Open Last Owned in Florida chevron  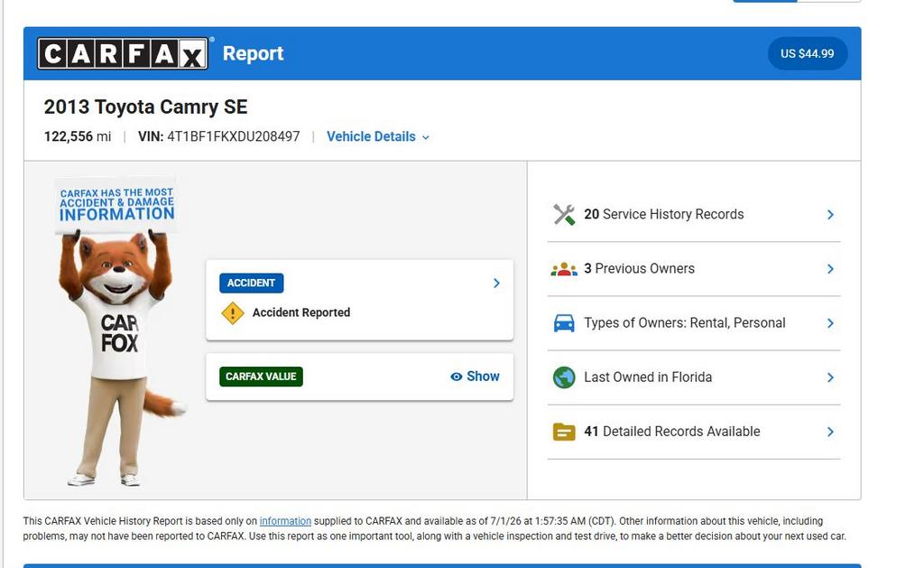click(x=830, y=377)
